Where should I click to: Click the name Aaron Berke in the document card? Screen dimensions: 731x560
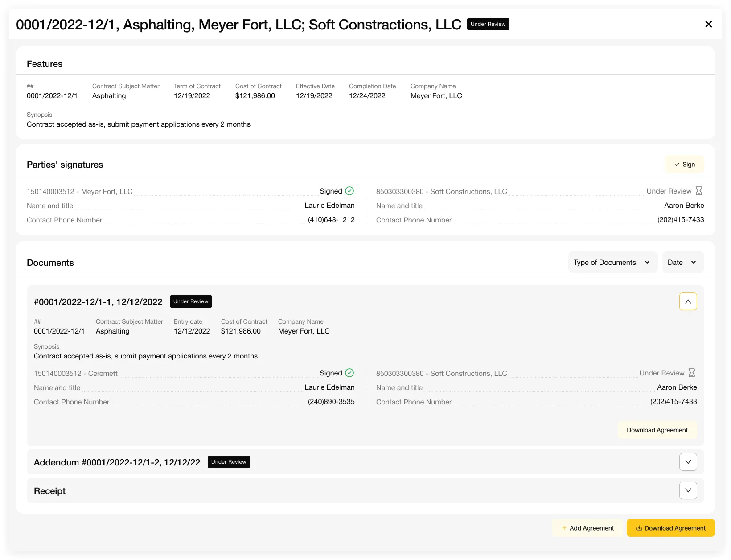click(x=677, y=387)
